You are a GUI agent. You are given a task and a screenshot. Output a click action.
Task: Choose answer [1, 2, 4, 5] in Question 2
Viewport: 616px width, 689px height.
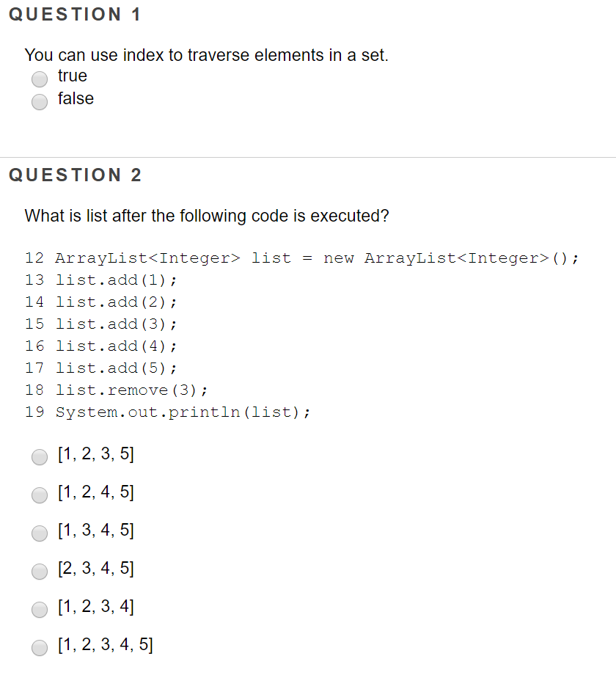[39, 495]
